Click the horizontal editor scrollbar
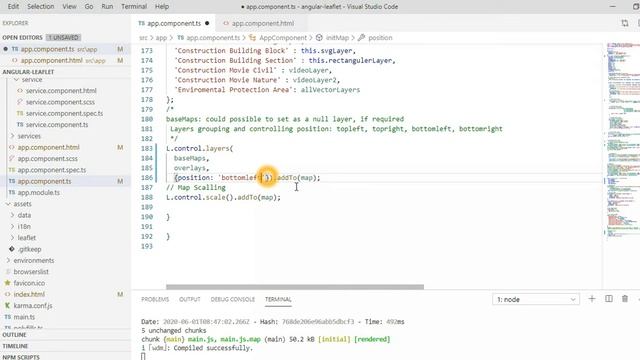This screenshot has height=360, width=640. click(x=295, y=287)
